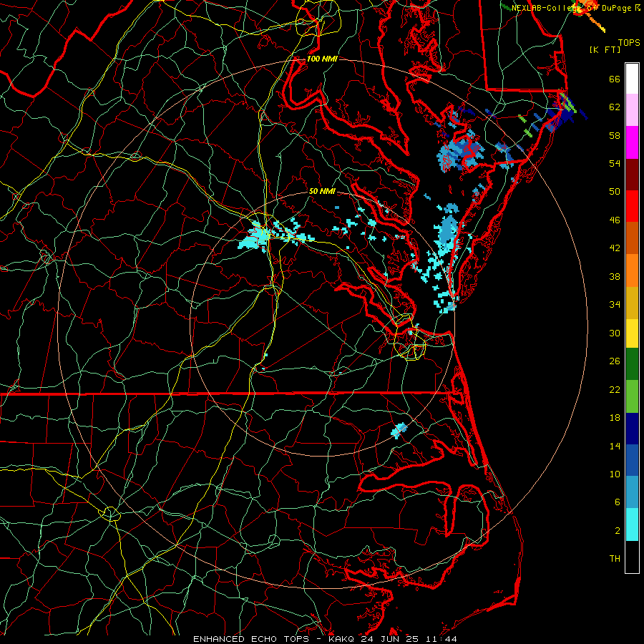Screen dimensions: 644x644
Task: Click the bright red swatch on the scale
Action: (x=632, y=206)
